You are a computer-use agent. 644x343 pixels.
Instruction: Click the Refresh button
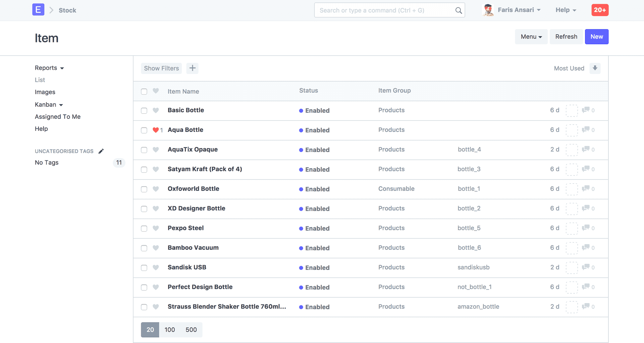coord(566,37)
